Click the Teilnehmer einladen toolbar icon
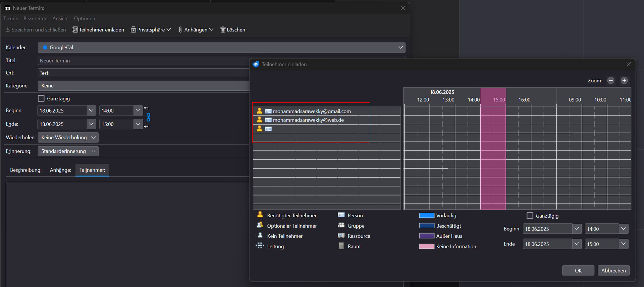This screenshot has height=287, width=644. pyautogui.click(x=75, y=29)
